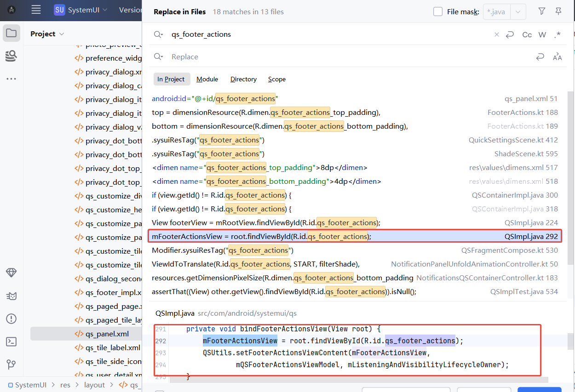Screen dimensions: 575x392
Task: Select the NotificationPanelUnfoldAnimationController.kt 50 result
Action: pos(355,264)
